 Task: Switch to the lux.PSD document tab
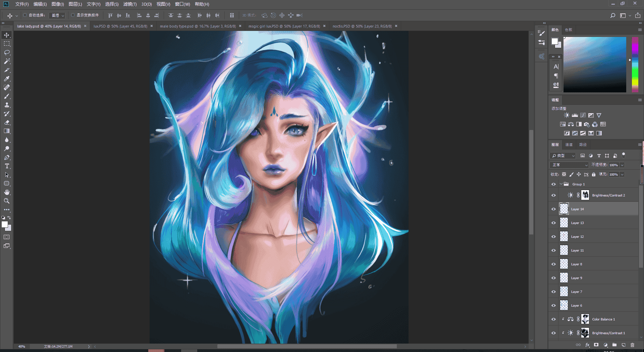(120, 26)
